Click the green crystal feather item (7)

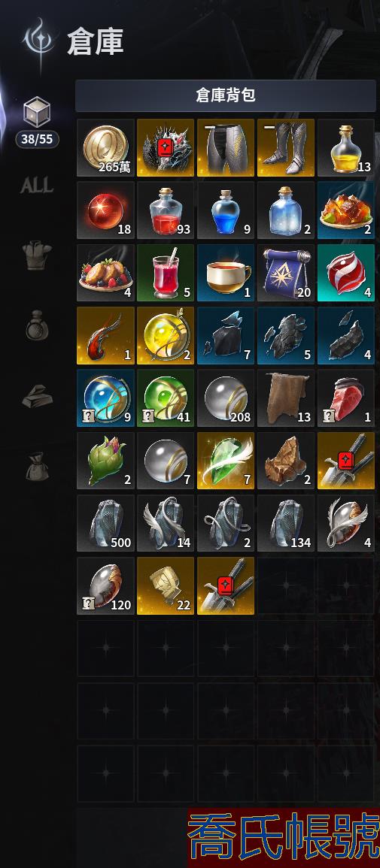[x=226, y=461]
